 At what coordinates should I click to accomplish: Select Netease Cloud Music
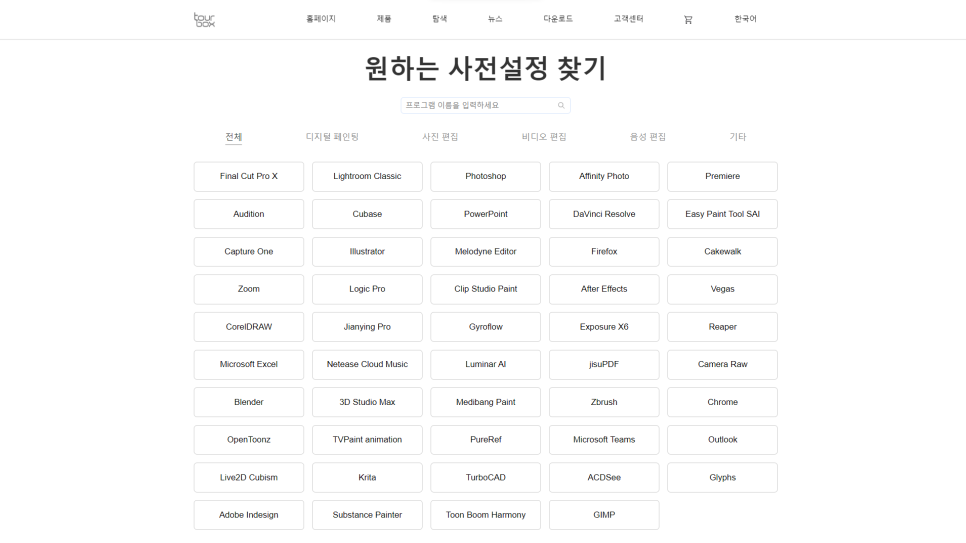pos(367,365)
